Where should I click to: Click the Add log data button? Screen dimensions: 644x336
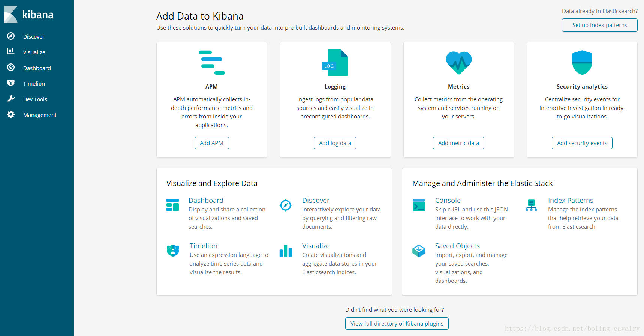click(x=335, y=143)
